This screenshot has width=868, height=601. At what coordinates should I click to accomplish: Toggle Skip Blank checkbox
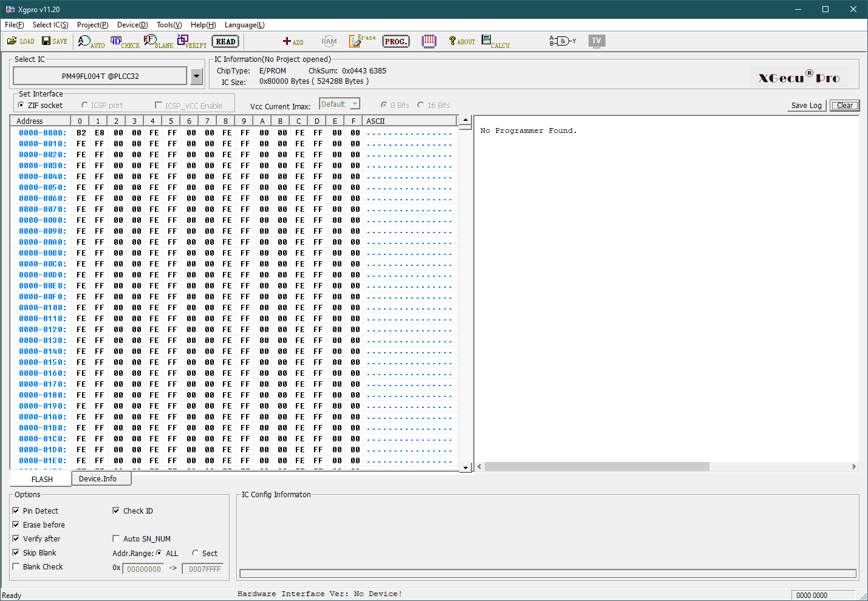pos(16,552)
